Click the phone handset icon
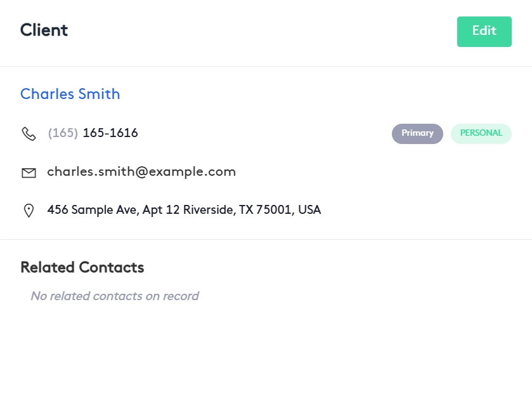Image resolution: width=532 pixels, height=408 pixels. coord(29,134)
